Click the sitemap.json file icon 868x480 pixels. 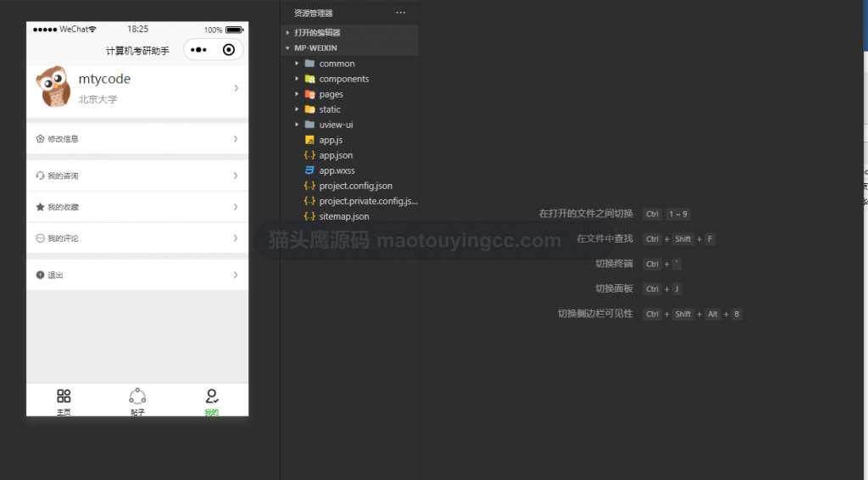click(x=310, y=216)
